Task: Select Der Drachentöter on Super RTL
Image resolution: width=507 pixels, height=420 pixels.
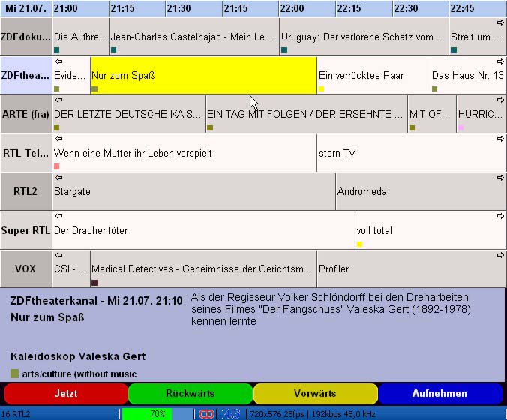Action: pyautogui.click(x=203, y=230)
